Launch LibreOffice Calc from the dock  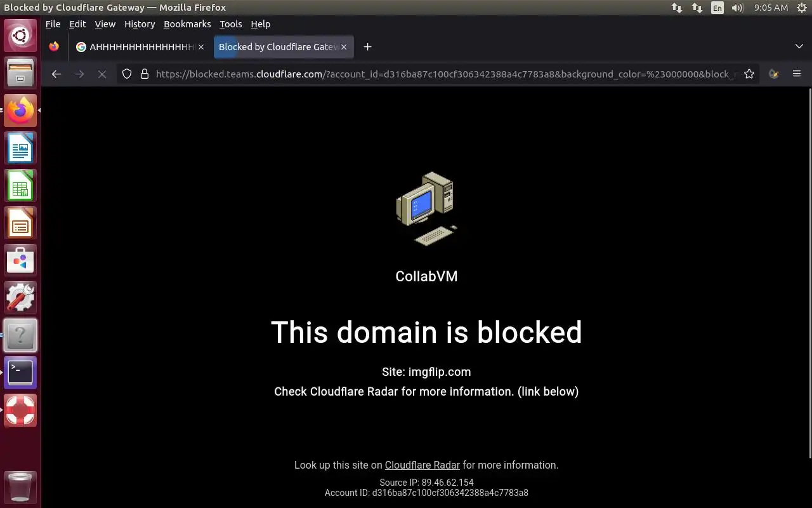pyautogui.click(x=20, y=186)
